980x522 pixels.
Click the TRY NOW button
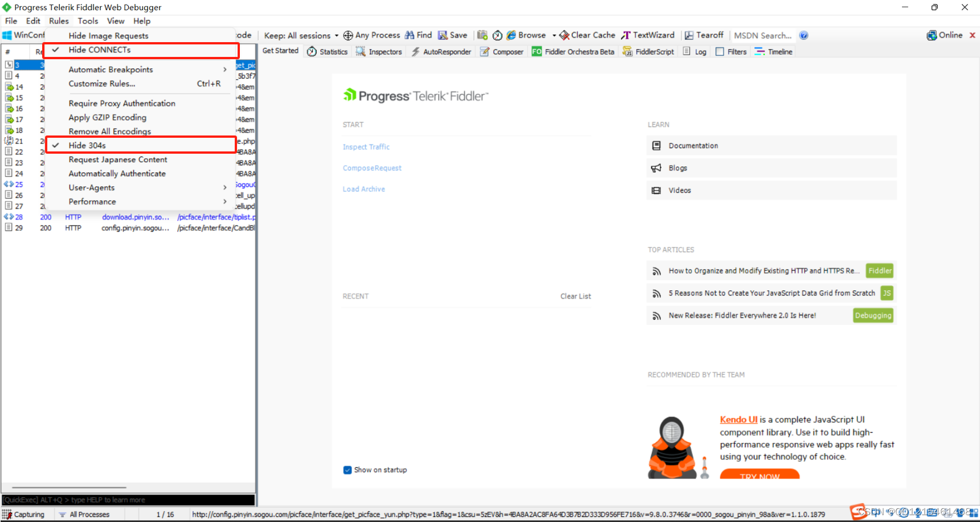click(x=759, y=475)
